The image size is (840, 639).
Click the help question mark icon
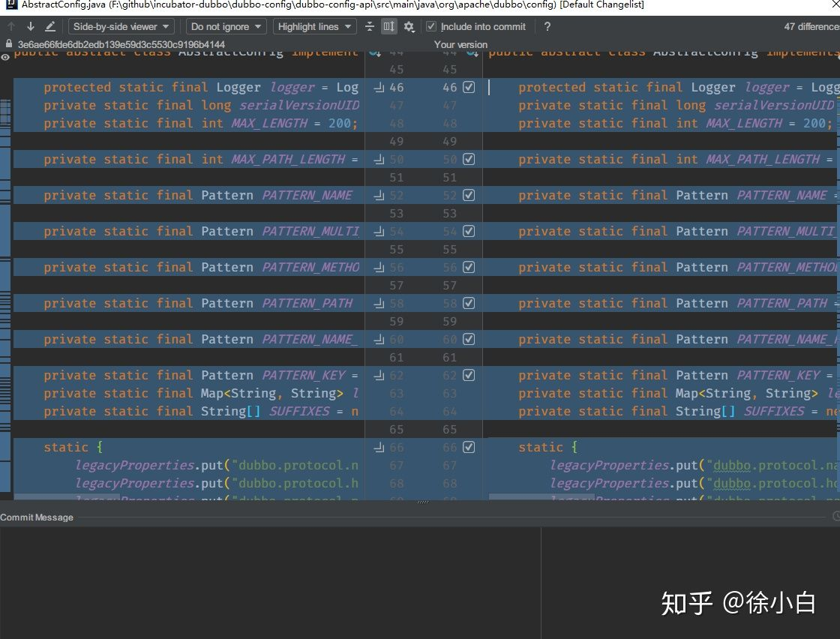tap(547, 26)
